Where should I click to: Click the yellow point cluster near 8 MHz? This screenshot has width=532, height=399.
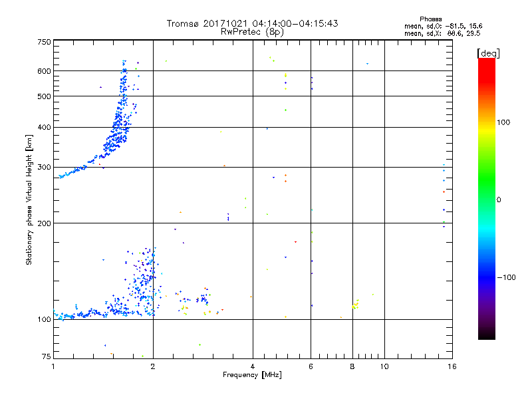click(355, 305)
